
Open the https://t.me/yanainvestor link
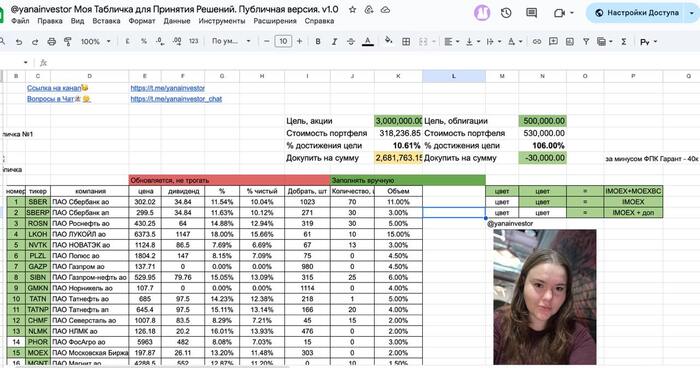pos(167,88)
